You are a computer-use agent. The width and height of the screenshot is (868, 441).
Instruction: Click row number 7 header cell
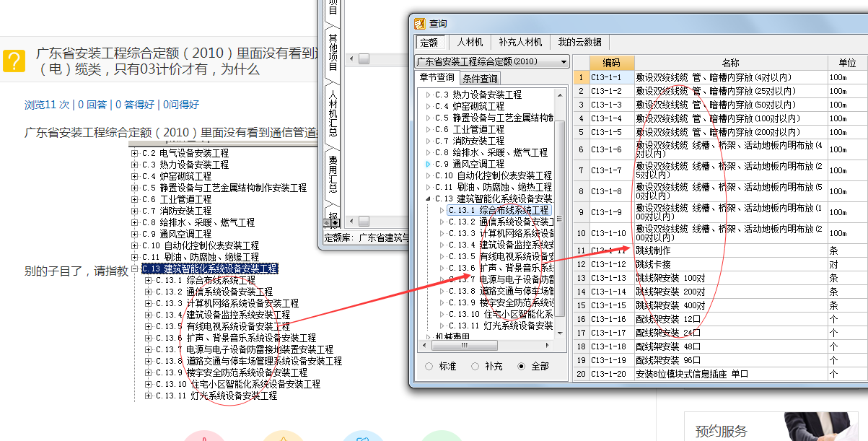(x=582, y=170)
